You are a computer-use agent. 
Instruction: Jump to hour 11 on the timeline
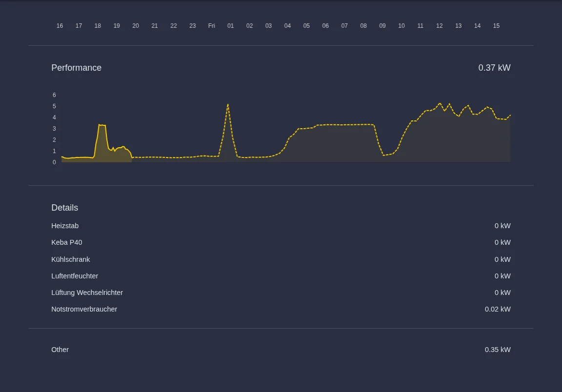(x=421, y=26)
